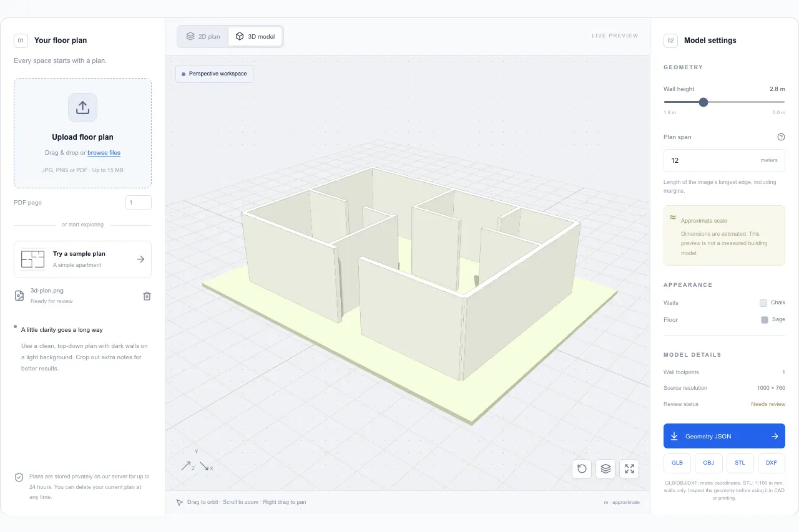Click the upload arrow icon in the drop zone
Viewport: 799px width, 532px height.
click(x=82, y=107)
